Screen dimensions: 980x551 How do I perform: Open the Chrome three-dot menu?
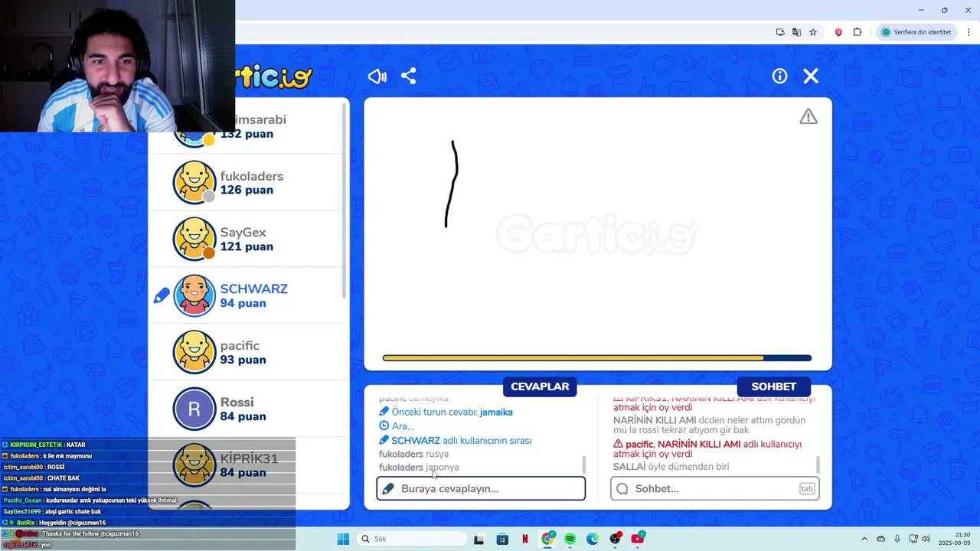[969, 32]
